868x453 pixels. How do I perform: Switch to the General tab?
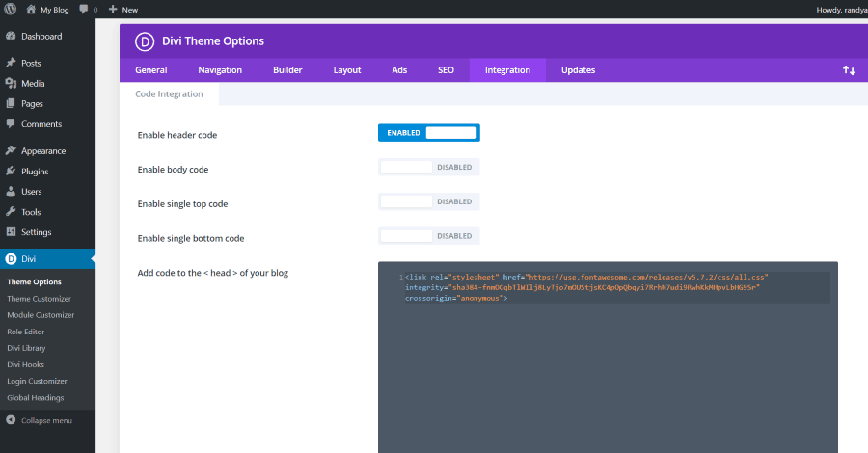coord(151,70)
